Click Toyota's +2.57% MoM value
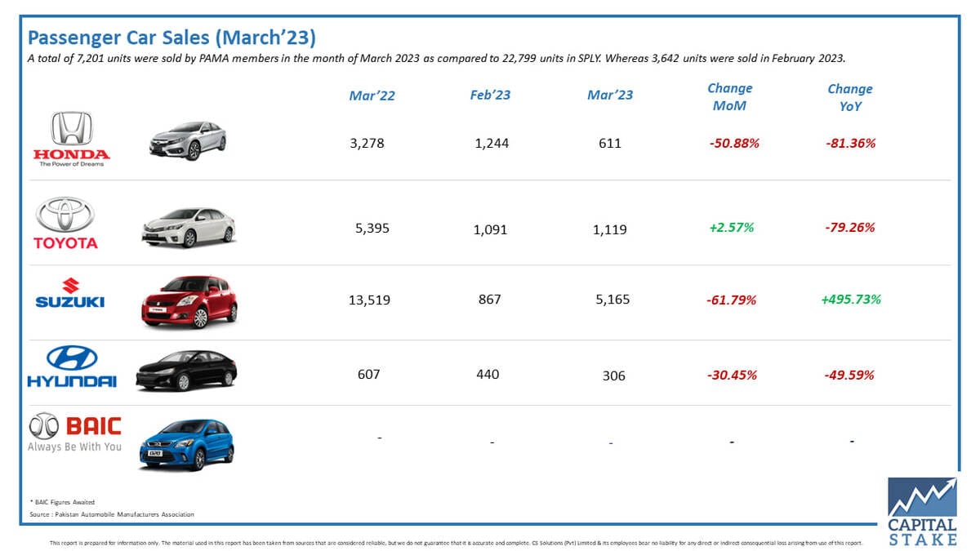The image size is (980, 551). [731, 228]
